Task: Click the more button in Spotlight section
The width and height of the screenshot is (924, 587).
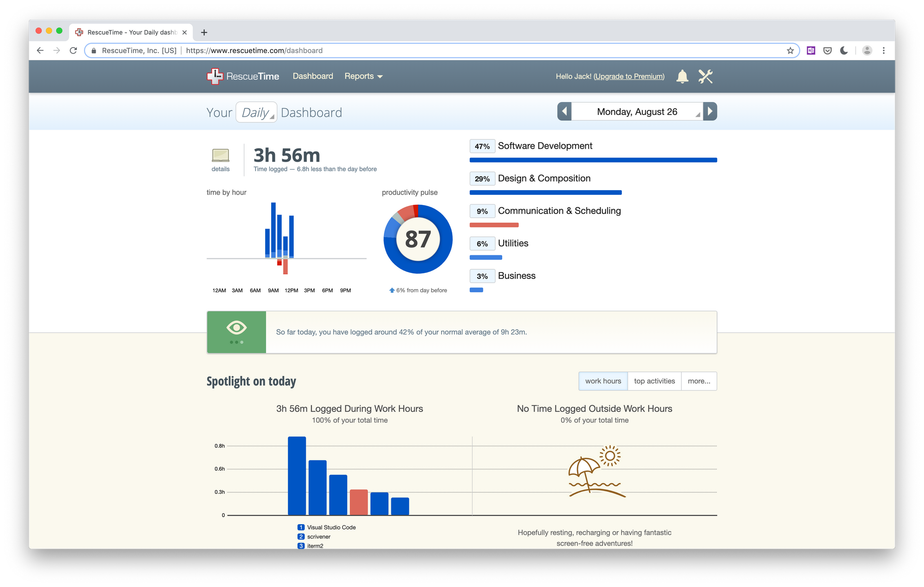Action: pyautogui.click(x=700, y=381)
